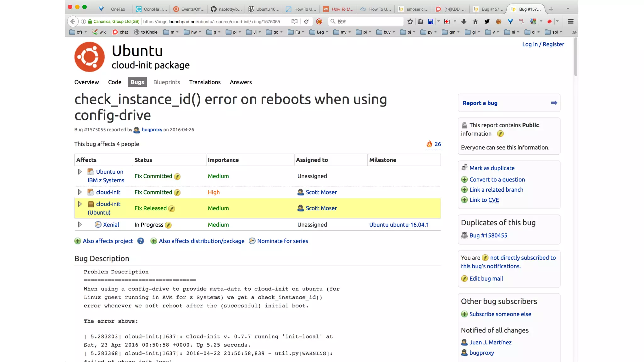
Task: Expand the Ubuntu on IBM z Systems row
Action: pyautogui.click(x=80, y=172)
